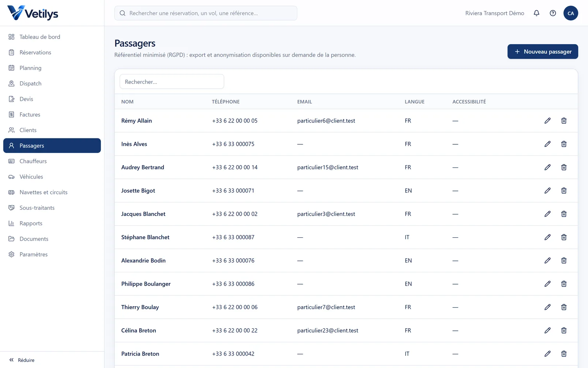Open the Véhicules section
588x368 pixels.
(x=52, y=177)
